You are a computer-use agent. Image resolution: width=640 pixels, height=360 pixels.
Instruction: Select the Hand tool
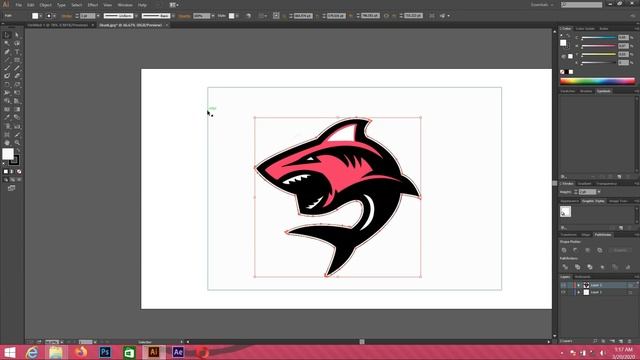7,142
